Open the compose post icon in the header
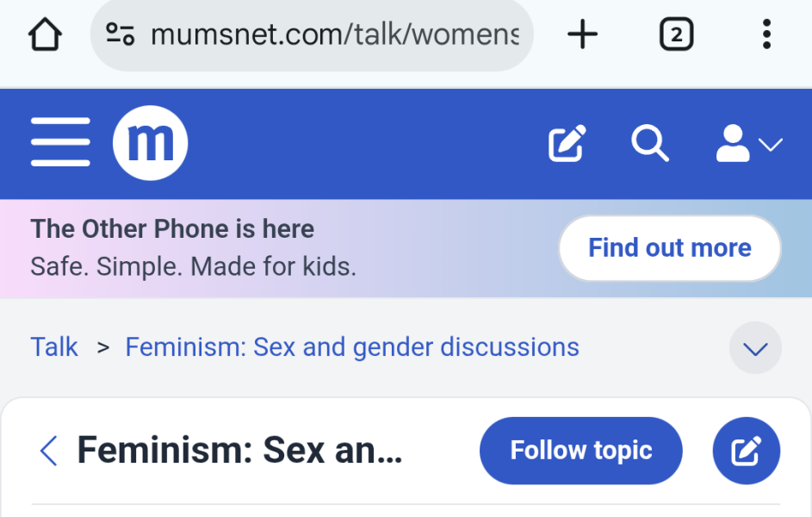The image size is (812, 517). (567, 145)
